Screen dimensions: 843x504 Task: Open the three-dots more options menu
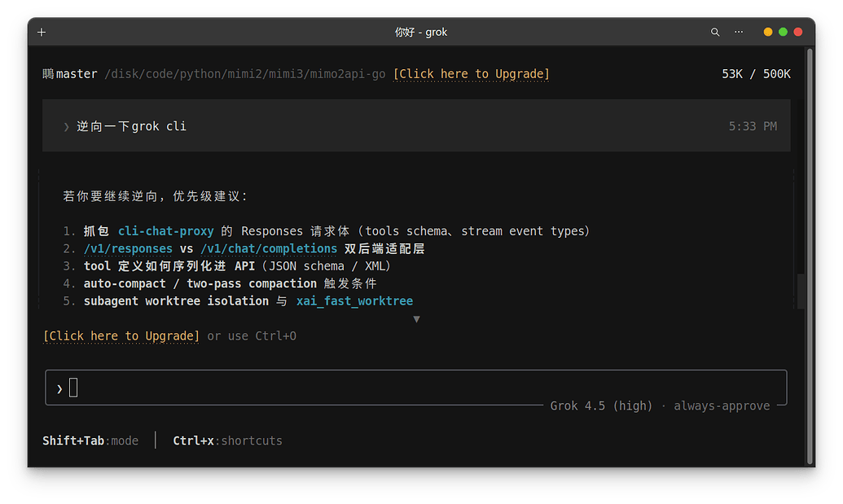click(739, 33)
